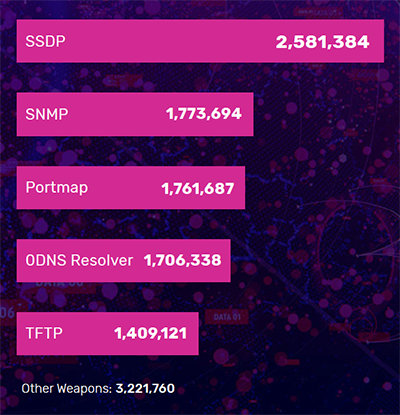This screenshot has height=415, width=400.
Task: Click the circular radar graphic in the background
Action: pyautogui.click(x=353, y=253)
